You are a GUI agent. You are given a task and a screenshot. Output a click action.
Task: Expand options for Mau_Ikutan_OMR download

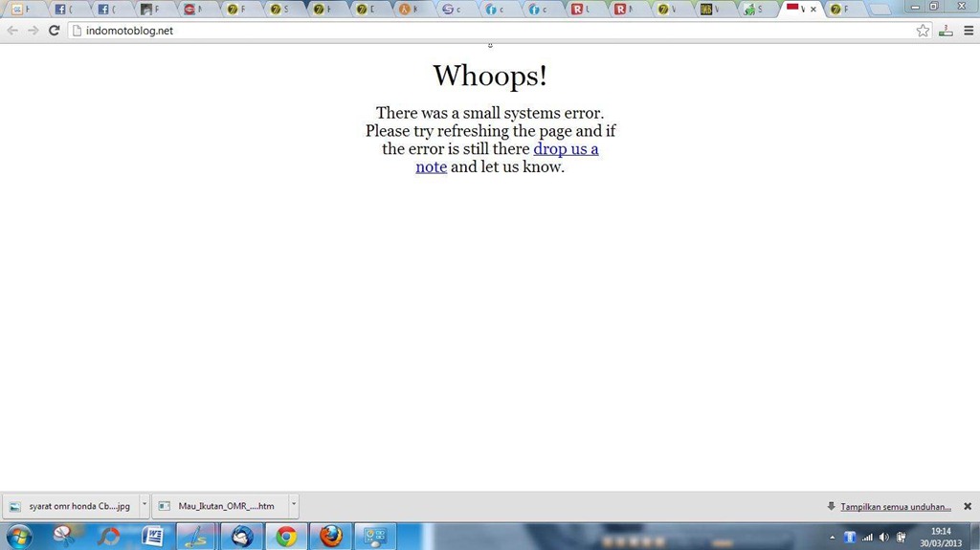pyautogui.click(x=294, y=506)
